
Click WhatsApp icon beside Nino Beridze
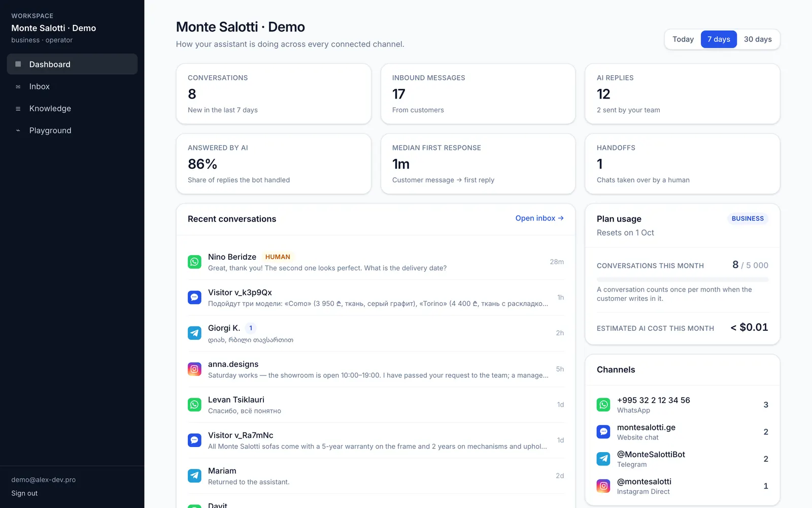pos(194,262)
